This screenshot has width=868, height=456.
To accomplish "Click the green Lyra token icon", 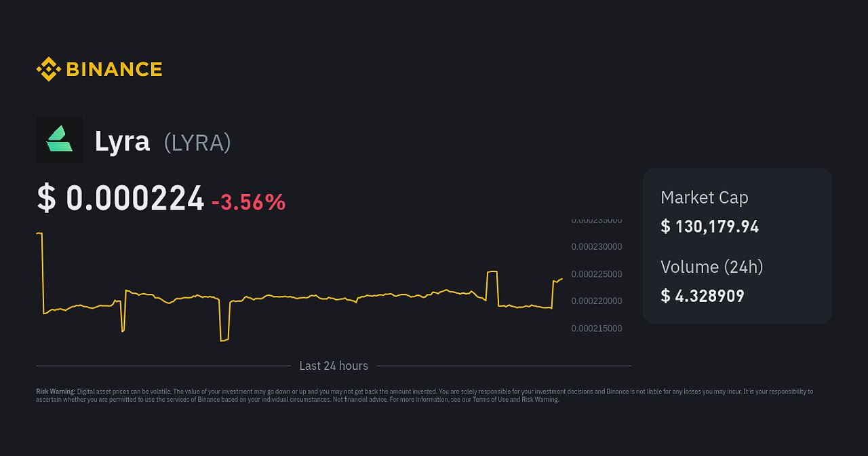I will click(59, 139).
